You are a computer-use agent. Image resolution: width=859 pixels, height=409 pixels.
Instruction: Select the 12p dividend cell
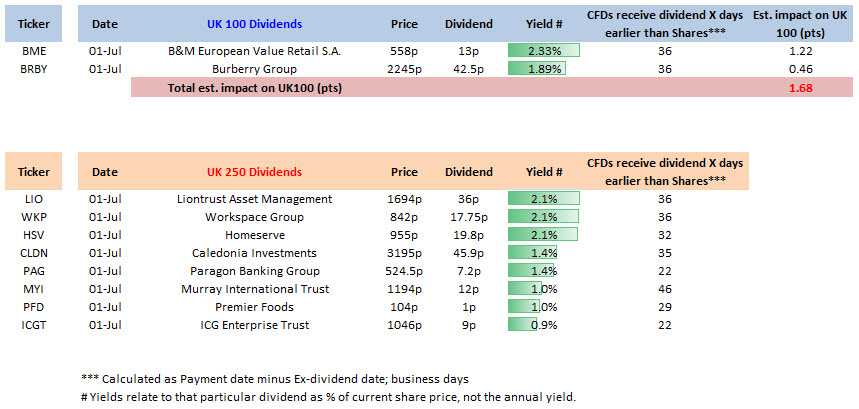pos(468,289)
